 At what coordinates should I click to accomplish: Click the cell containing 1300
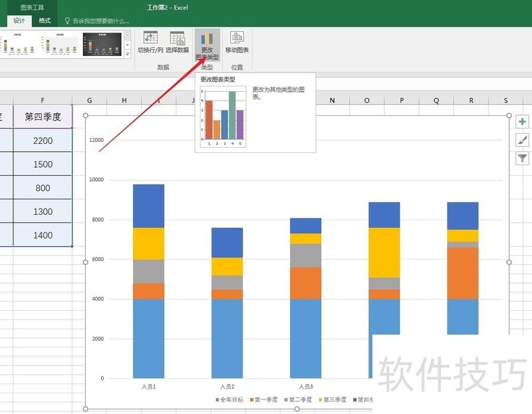(x=43, y=212)
